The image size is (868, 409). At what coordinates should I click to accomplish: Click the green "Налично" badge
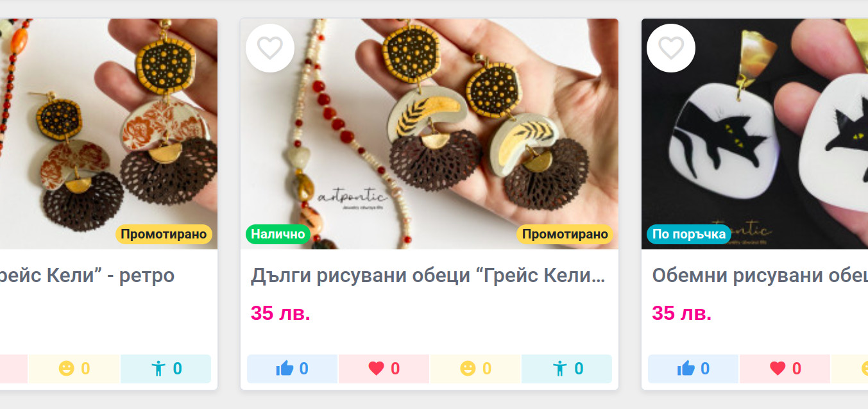click(x=278, y=234)
